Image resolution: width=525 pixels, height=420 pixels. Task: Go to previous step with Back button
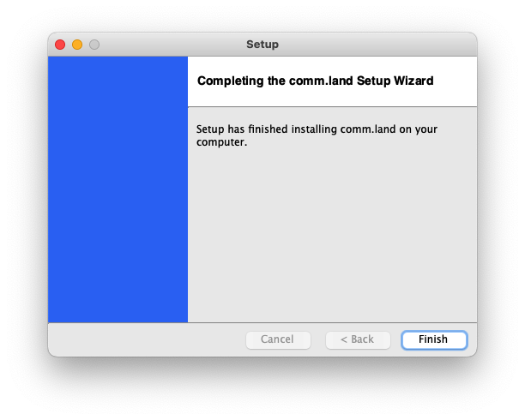pyautogui.click(x=358, y=339)
